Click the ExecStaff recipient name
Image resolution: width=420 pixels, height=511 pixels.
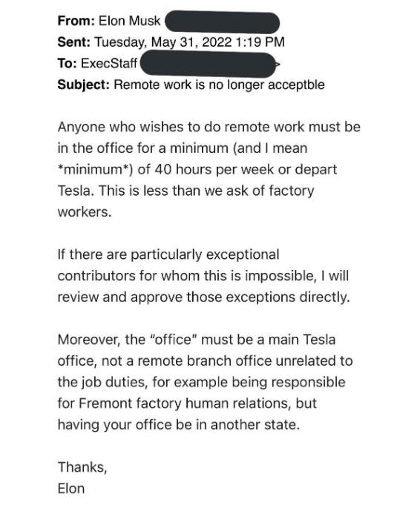(x=109, y=63)
